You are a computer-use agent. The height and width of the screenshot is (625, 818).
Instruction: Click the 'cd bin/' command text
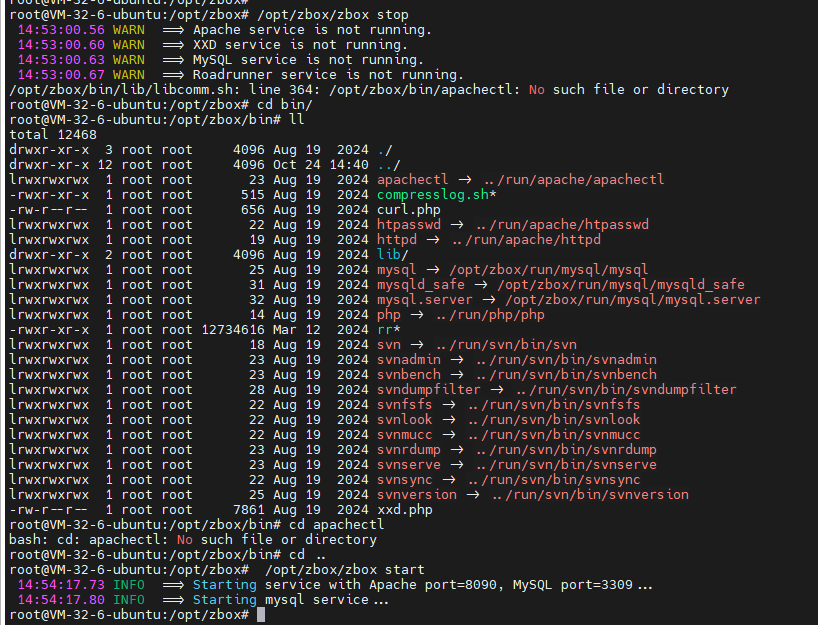(285, 105)
